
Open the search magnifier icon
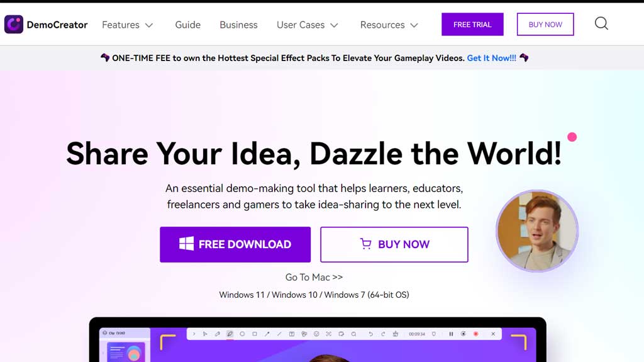pyautogui.click(x=601, y=23)
